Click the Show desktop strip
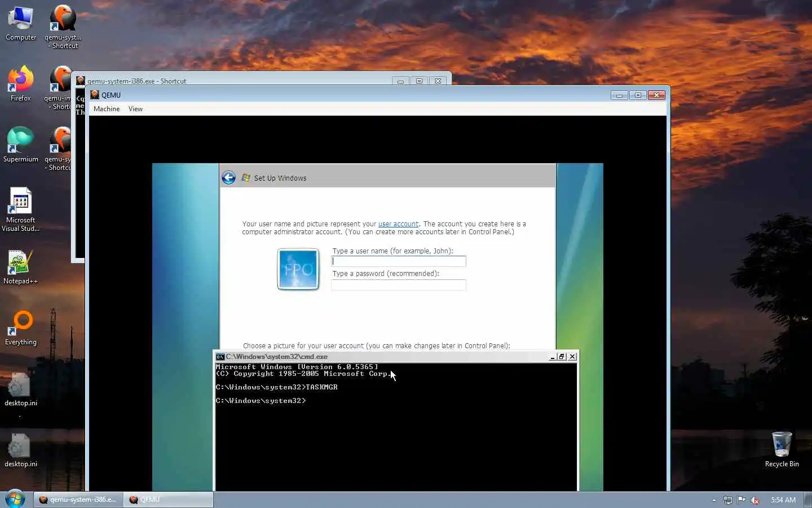 click(808, 500)
